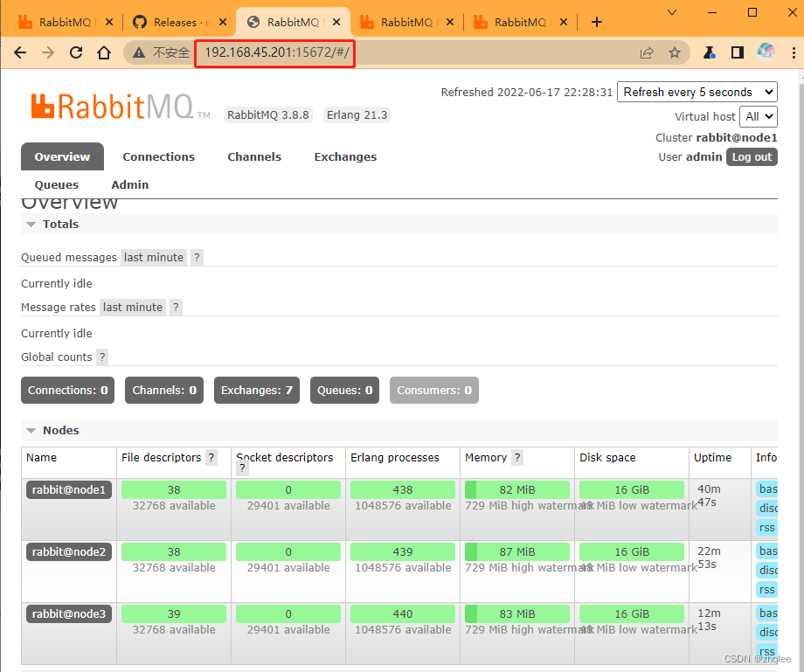
Task: Click Erlang 21.3 version label
Action: tap(357, 114)
